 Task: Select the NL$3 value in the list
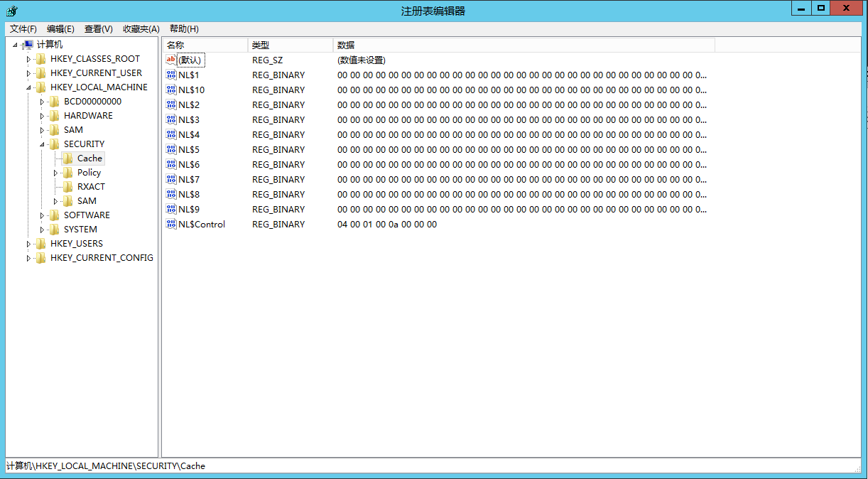[190, 119]
